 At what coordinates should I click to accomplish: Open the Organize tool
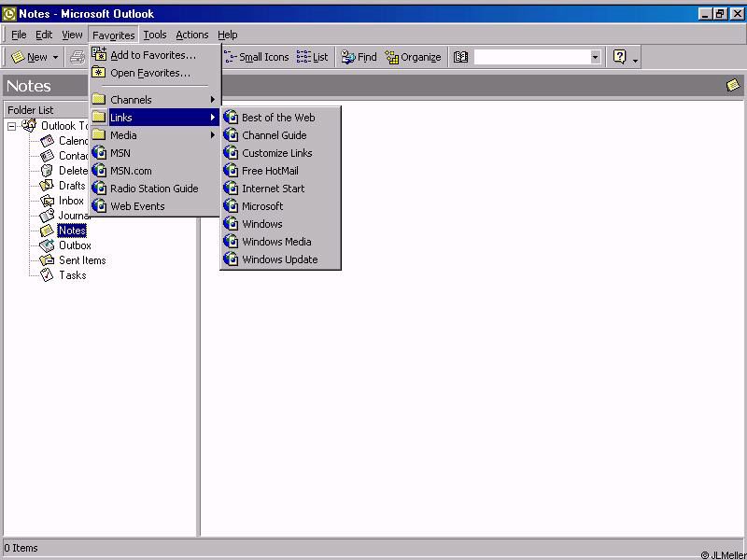pos(413,57)
